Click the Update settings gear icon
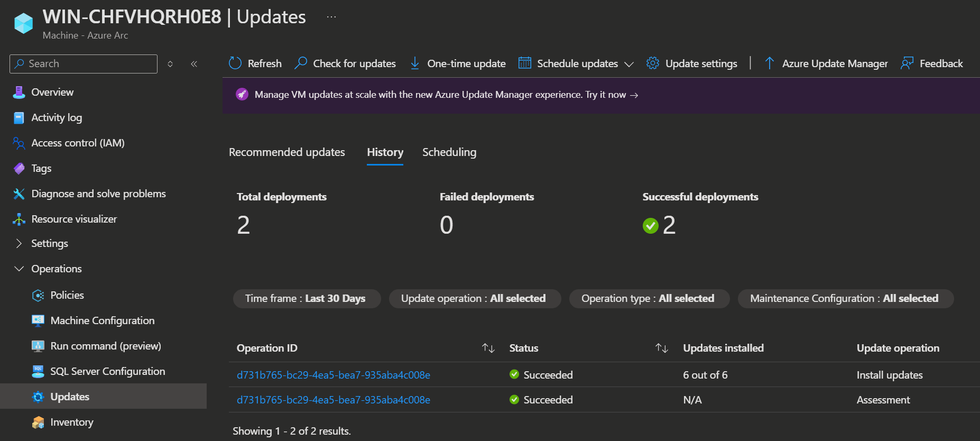This screenshot has height=441, width=980. (x=653, y=63)
